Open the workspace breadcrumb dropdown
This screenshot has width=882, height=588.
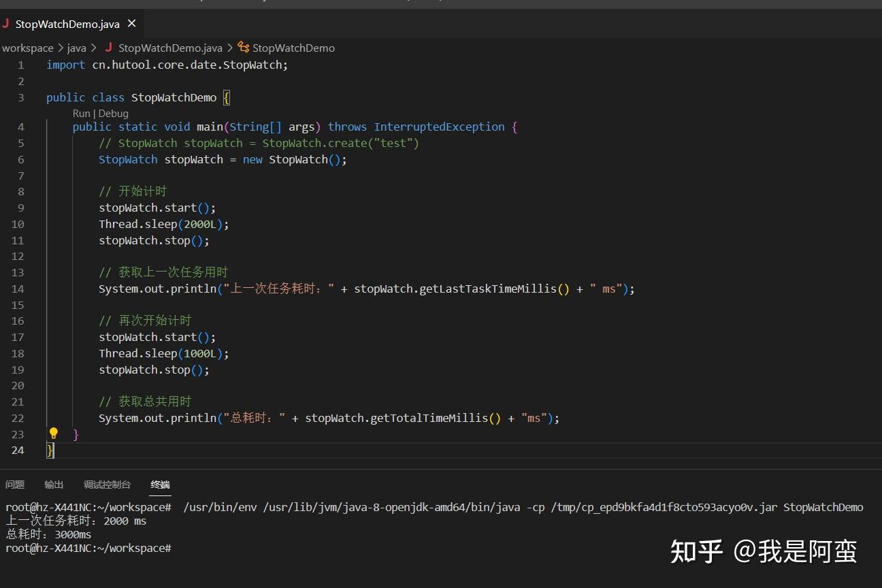[28, 48]
